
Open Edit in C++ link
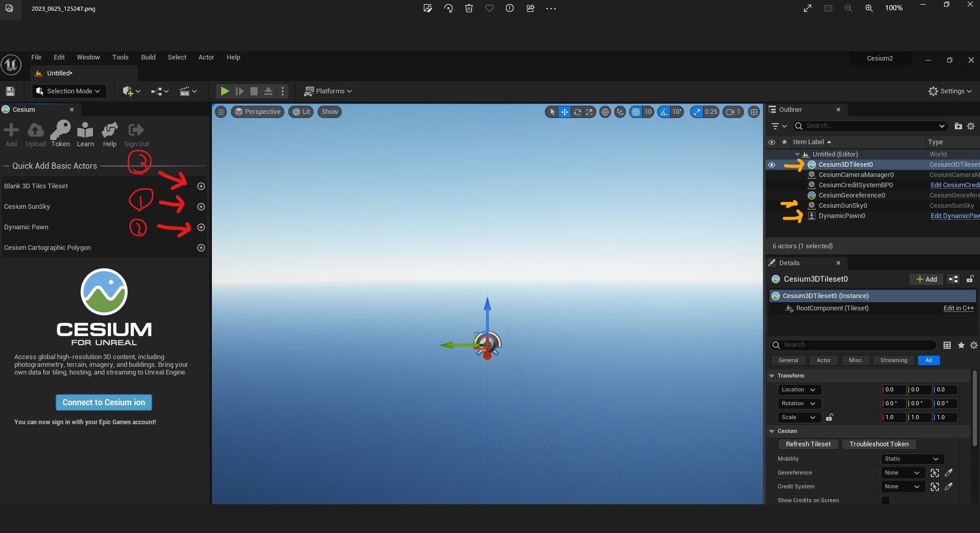(x=958, y=308)
